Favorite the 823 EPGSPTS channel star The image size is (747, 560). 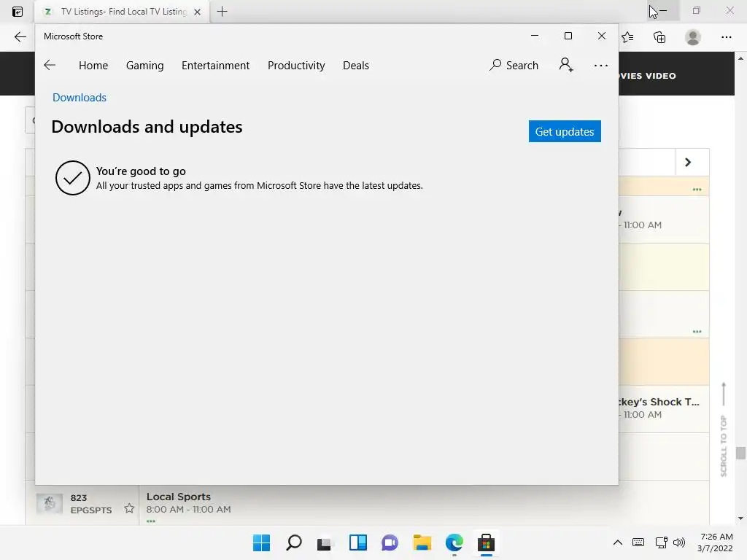click(129, 508)
